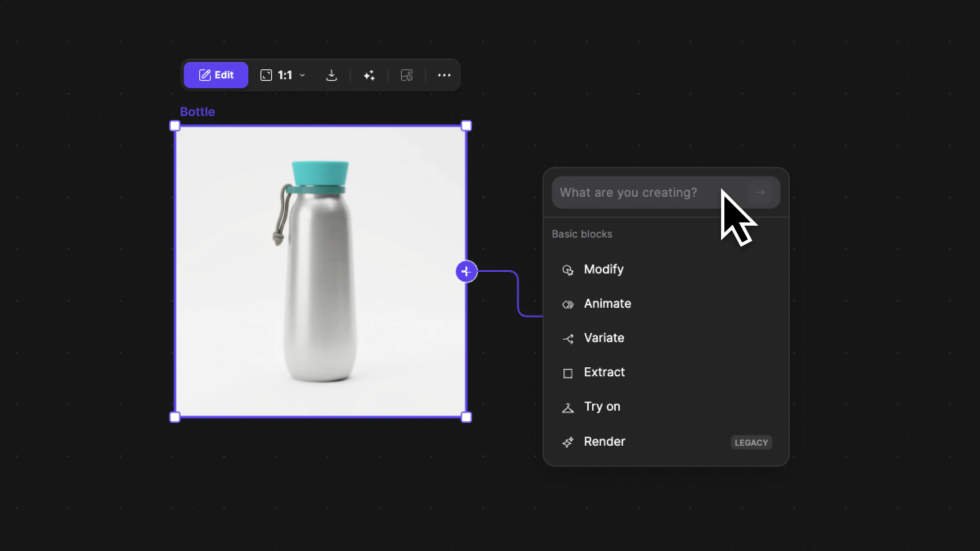Screen dimensions: 980x551
Task: Click the aspect ratio frame icon
Action: click(266, 75)
